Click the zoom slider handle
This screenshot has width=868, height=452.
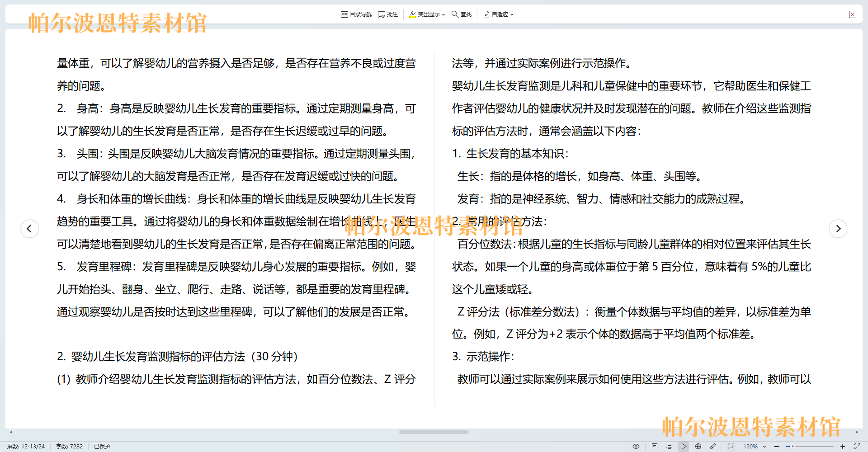pos(793,446)
